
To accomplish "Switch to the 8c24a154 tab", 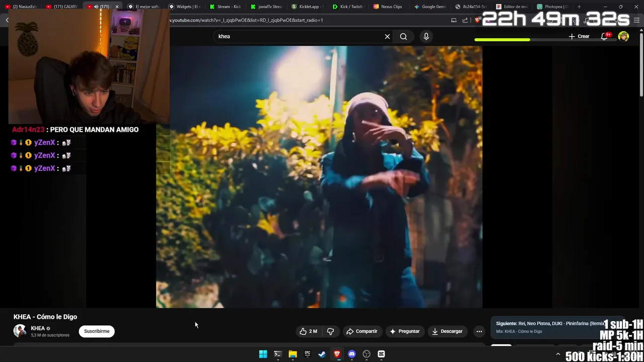I will click(471, 7).
